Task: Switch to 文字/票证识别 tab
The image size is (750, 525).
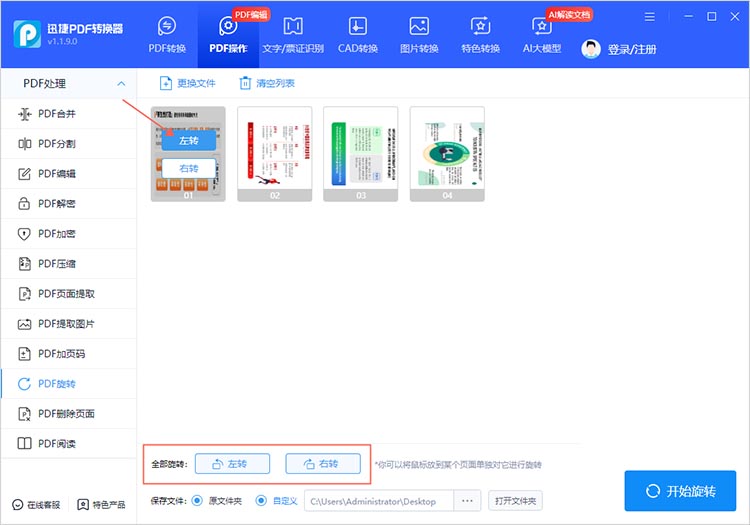Action: (293, 34)
